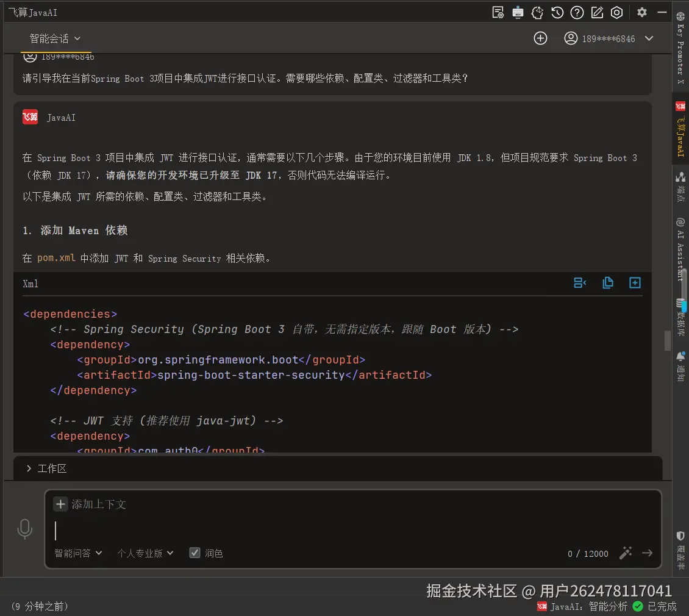Open the 端点 sidebar tab

[x=680, y=187]
